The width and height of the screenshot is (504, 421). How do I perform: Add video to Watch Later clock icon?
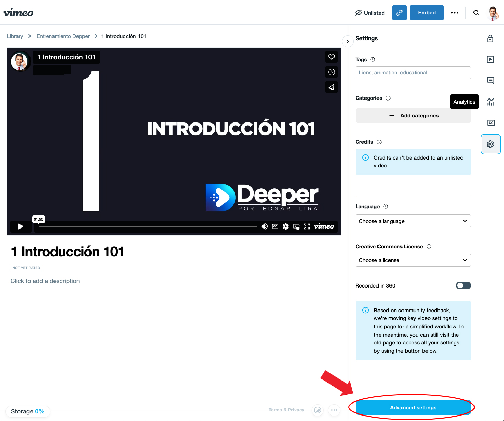332,72
